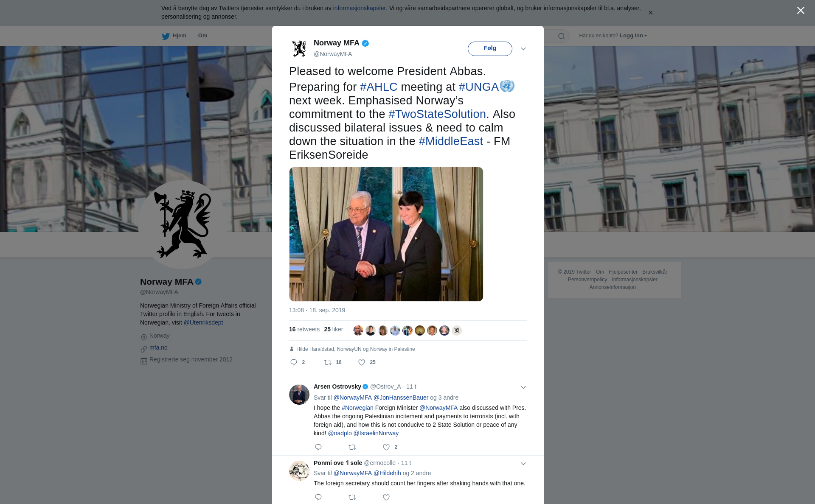Screen dimensions: 815x504
Task: Retweet the Norway MFA tweet
Action: coord(328,362)
